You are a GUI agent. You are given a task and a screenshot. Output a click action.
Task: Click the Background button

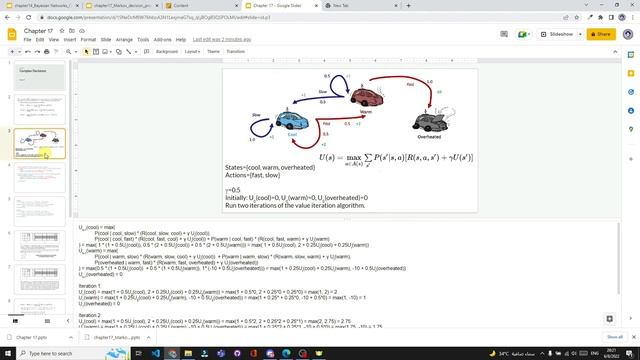[x=167, y=52]
